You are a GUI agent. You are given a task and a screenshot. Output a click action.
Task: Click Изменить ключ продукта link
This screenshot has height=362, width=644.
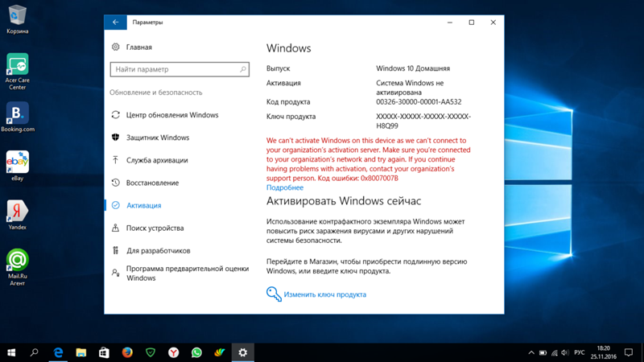point(325,294)
